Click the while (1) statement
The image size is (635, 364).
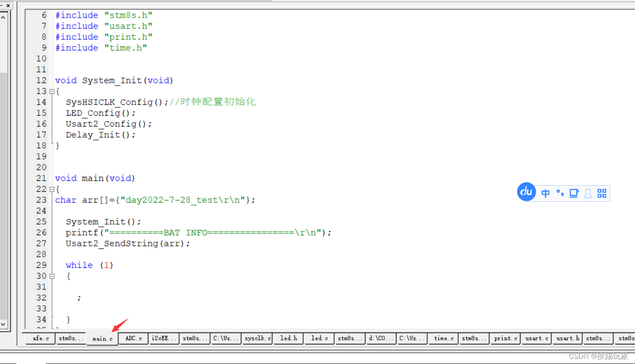tap(89, 265)
